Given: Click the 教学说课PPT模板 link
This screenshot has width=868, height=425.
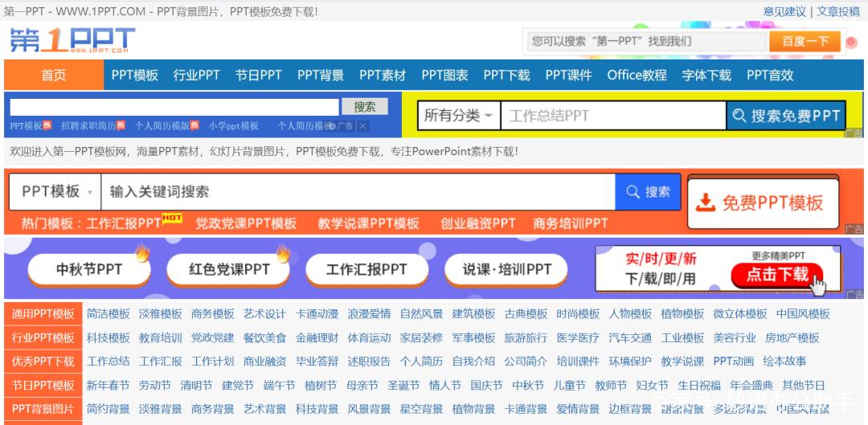Looking at the screenshot, I should (368, 223).
